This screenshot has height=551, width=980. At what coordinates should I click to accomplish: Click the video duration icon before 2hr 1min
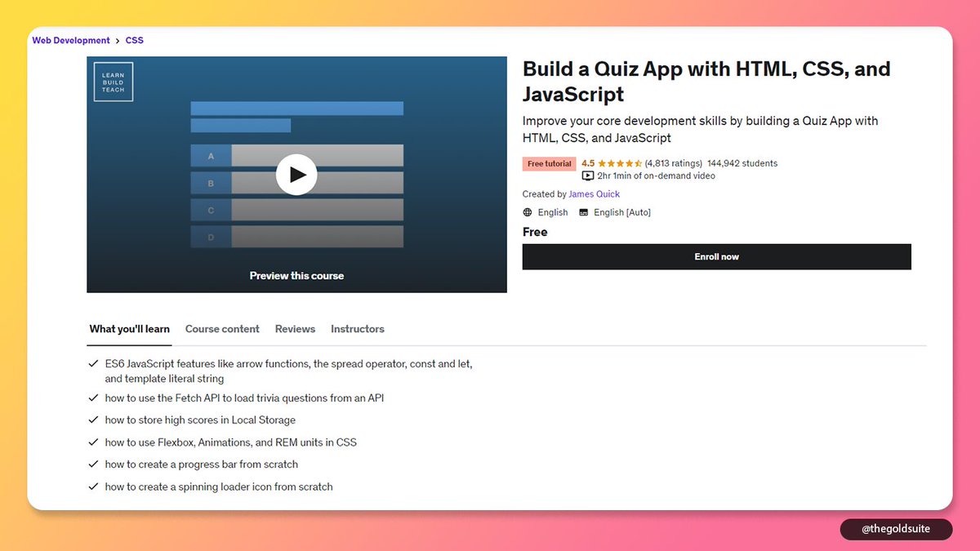tap(587, 176)
